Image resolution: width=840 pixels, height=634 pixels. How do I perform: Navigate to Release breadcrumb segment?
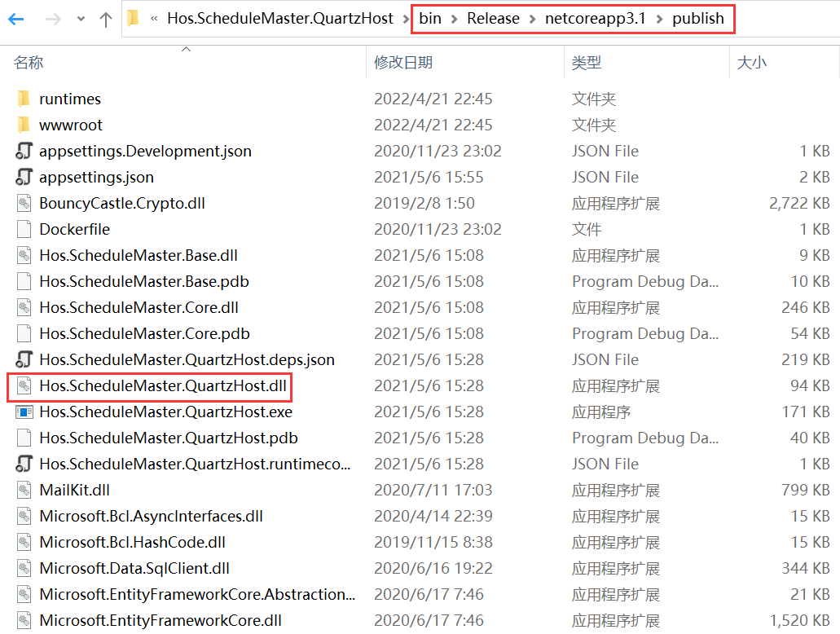click(493, 18)
